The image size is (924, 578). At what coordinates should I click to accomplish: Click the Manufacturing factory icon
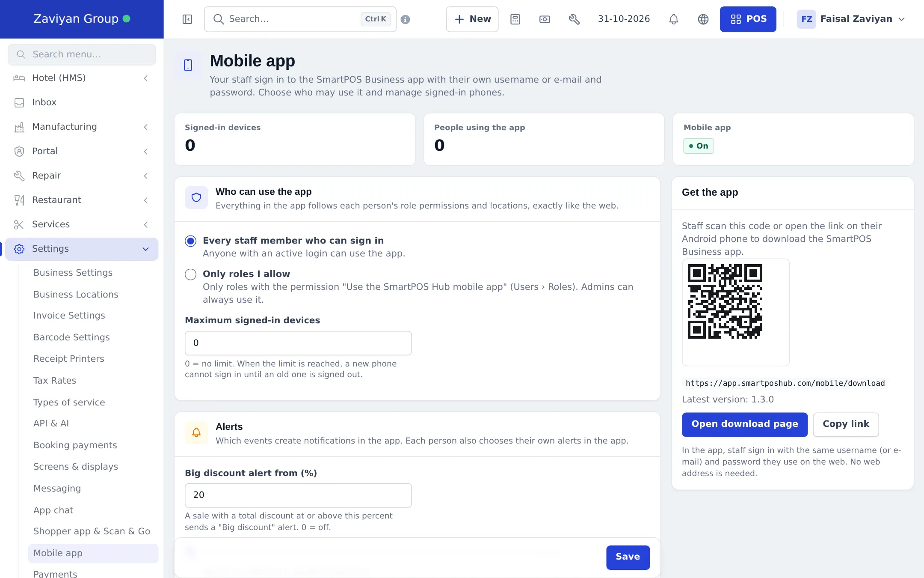tap(19, 127)
